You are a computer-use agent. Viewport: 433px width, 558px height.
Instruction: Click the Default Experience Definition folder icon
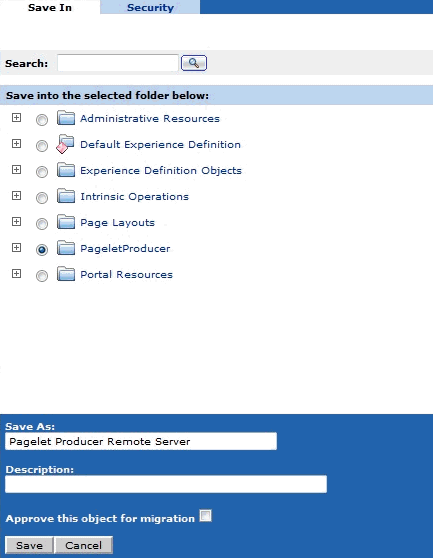pos(65,144)
